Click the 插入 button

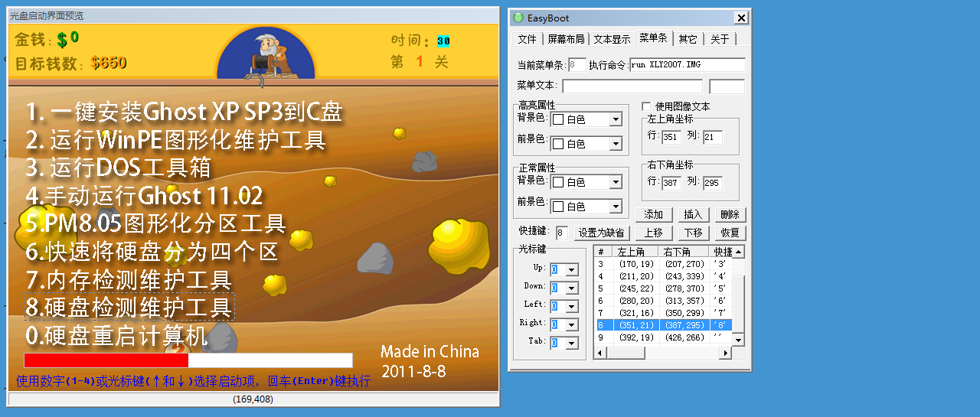point(693,215)
